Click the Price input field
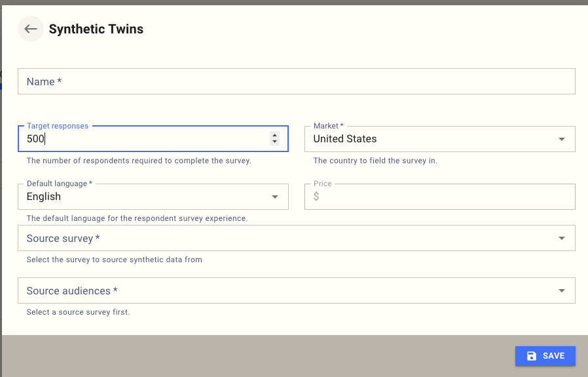 pyautogui.click(x=445, y=197)
